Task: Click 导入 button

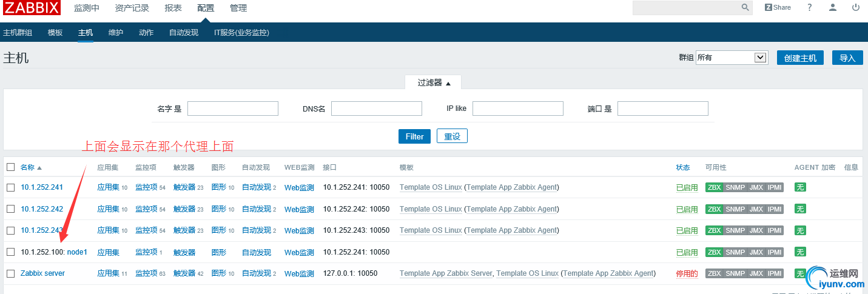Action: 847,58
